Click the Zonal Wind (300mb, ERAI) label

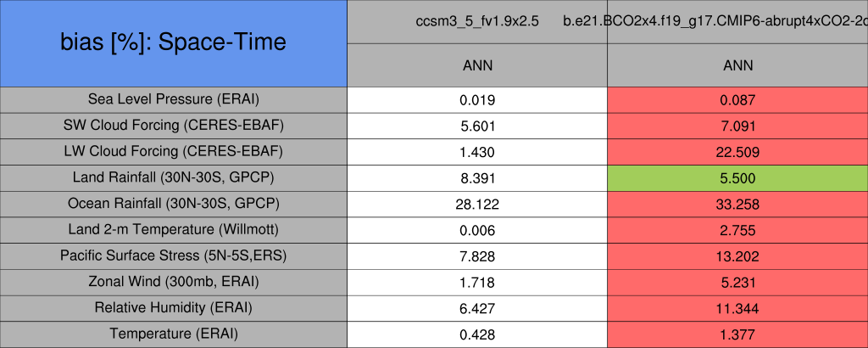[174, 282]
